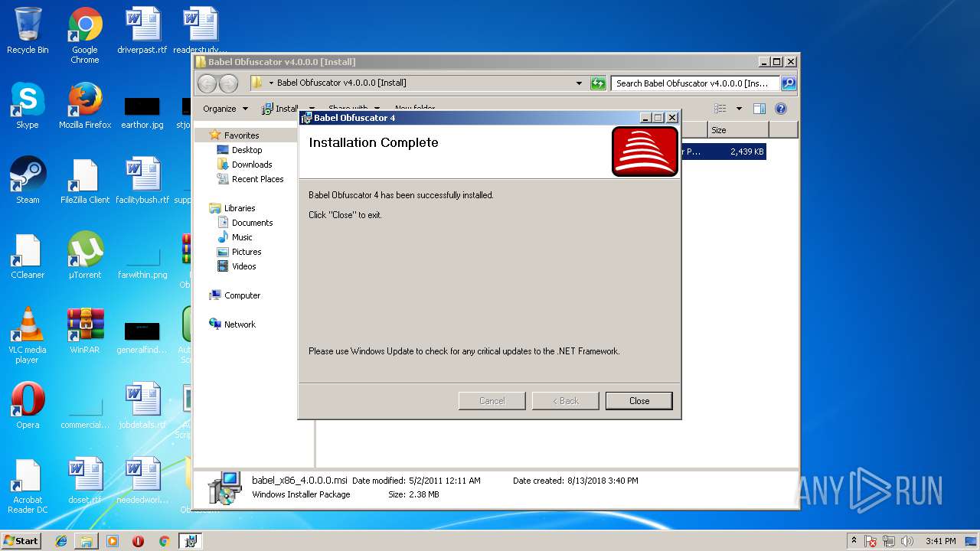Open µTorrent desktop shortcut
The height and width of the screenshot is (551, 980).
pyautogui.click(x=85, y=256)
